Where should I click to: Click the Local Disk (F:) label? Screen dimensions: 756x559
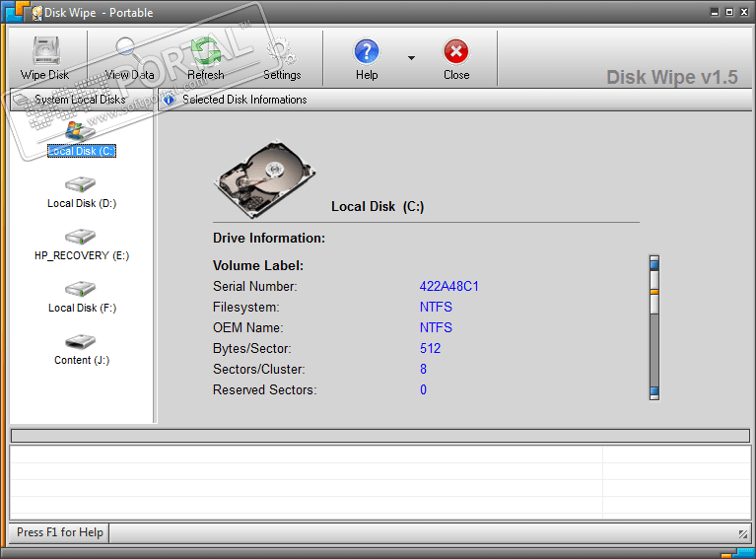83,308
